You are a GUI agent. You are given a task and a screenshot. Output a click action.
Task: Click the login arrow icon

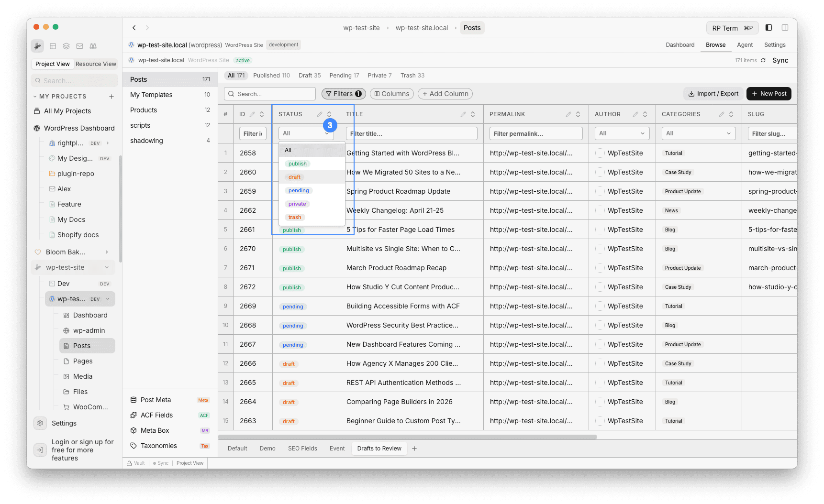pos(40,450)
